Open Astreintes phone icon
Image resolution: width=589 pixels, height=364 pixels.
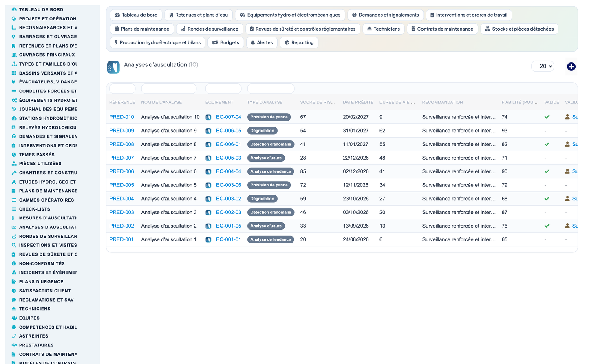coord(14,336)
